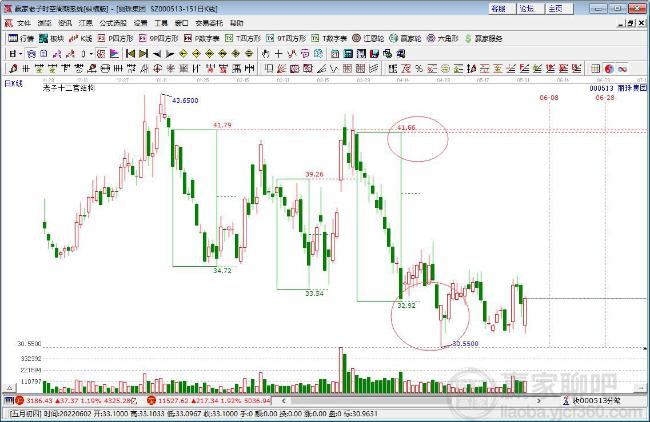
Task: Click the 客服 button in title bar
Action: pyautogui.click(x=500, y=8)
